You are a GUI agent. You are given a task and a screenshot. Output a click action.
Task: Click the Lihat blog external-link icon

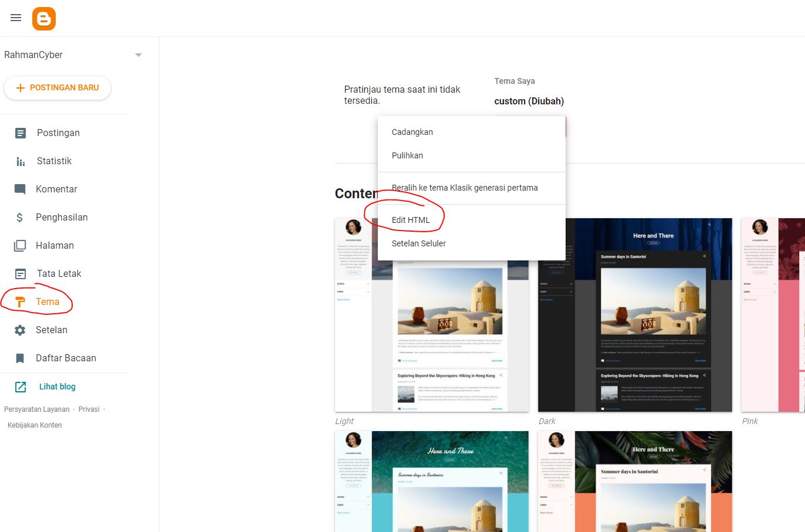[21, 387]
